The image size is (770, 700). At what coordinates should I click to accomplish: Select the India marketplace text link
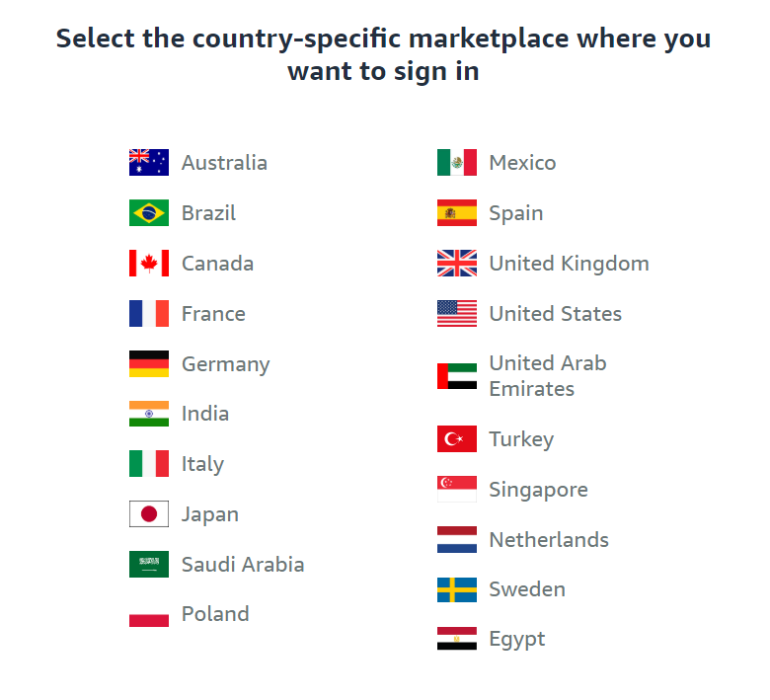tap(205, 414)
